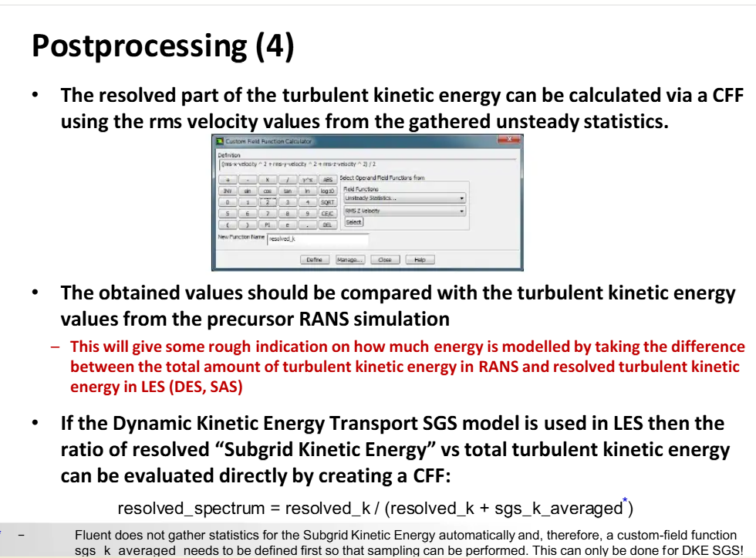Screen dimensions: 756x558
Task: Click the cos function key
Action: pos(267,191)
